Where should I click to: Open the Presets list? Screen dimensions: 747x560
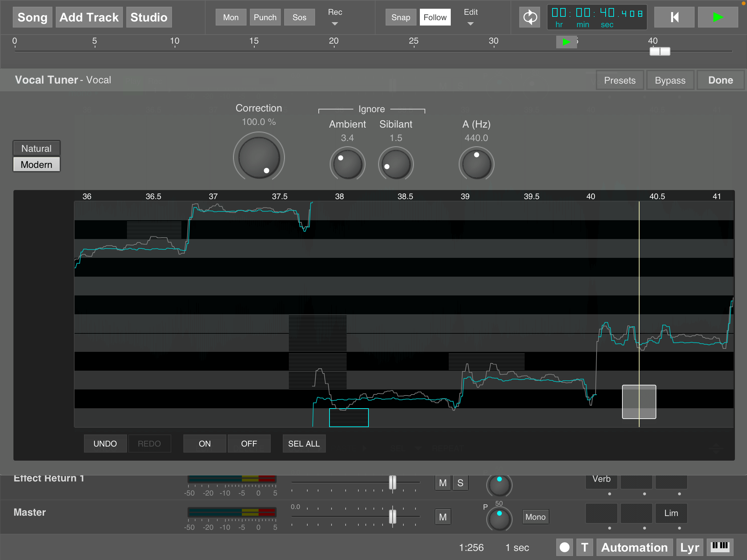pyautogui.click(x=620, y=80)
